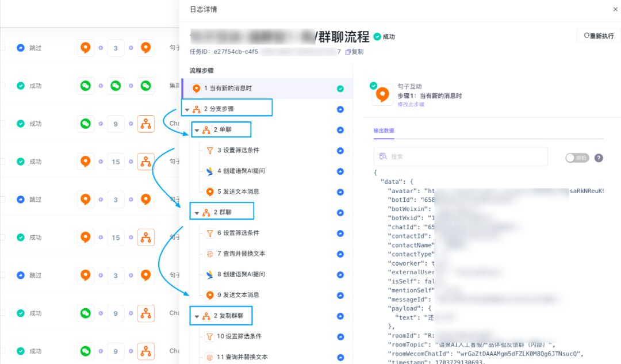Viewport: 621px width, 364px height.
Task: Click the branch icon of 2 复制群聊
Action: 206,316
